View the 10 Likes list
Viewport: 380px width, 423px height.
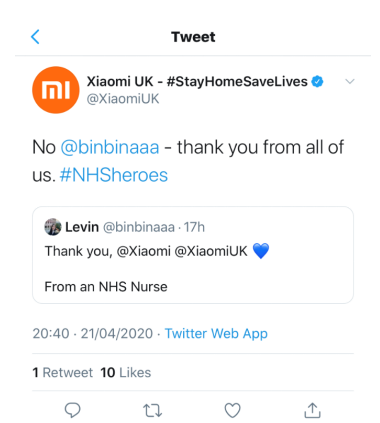[126, 372]
